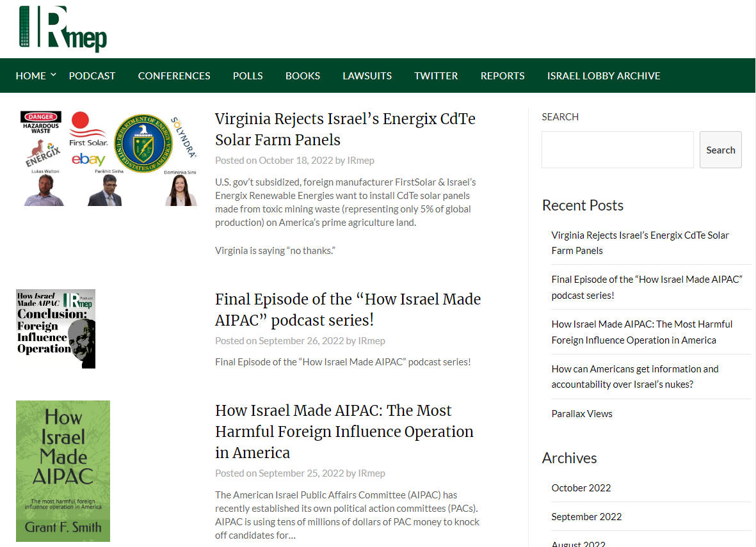This screenshot has width=756, height=547.
Task: Click the September 26, 2022 post date
Action: pos(302,341)
